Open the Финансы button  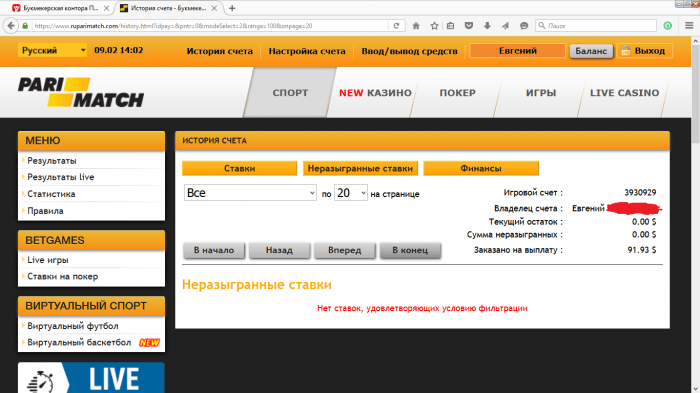tap(481, 168)
